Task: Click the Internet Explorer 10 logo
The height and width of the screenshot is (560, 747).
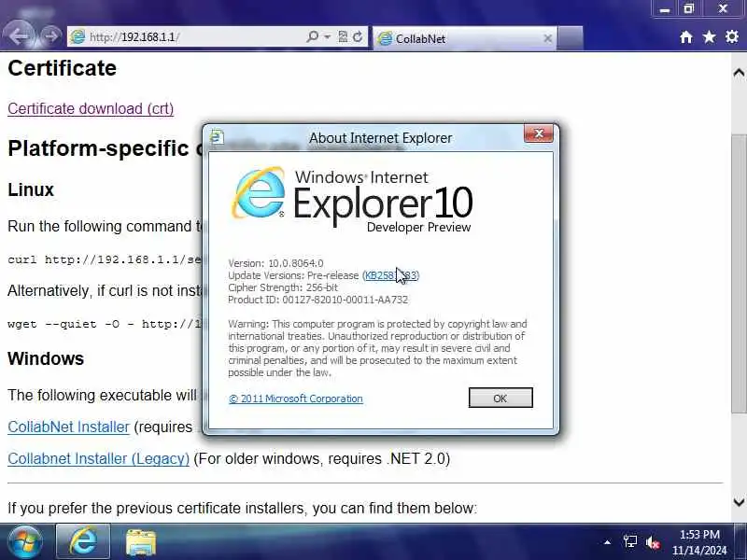Action: point(352,199)
